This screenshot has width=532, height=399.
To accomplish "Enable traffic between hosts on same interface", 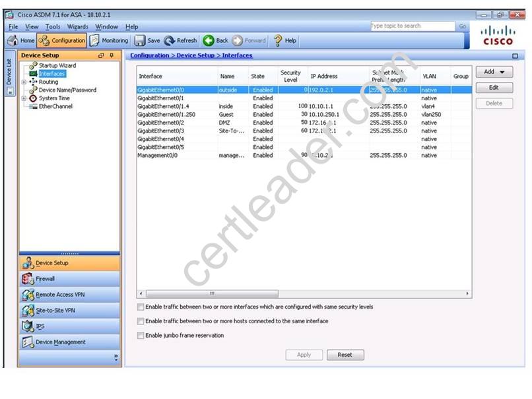I will (141, 321).
